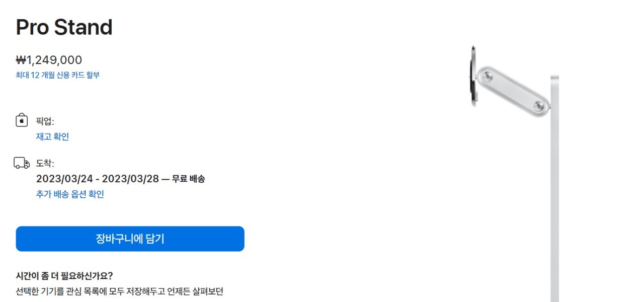Click the 시간이 좀 더 필요하신가요? heading
644x302 pixels.
click(x=64, y=276)
